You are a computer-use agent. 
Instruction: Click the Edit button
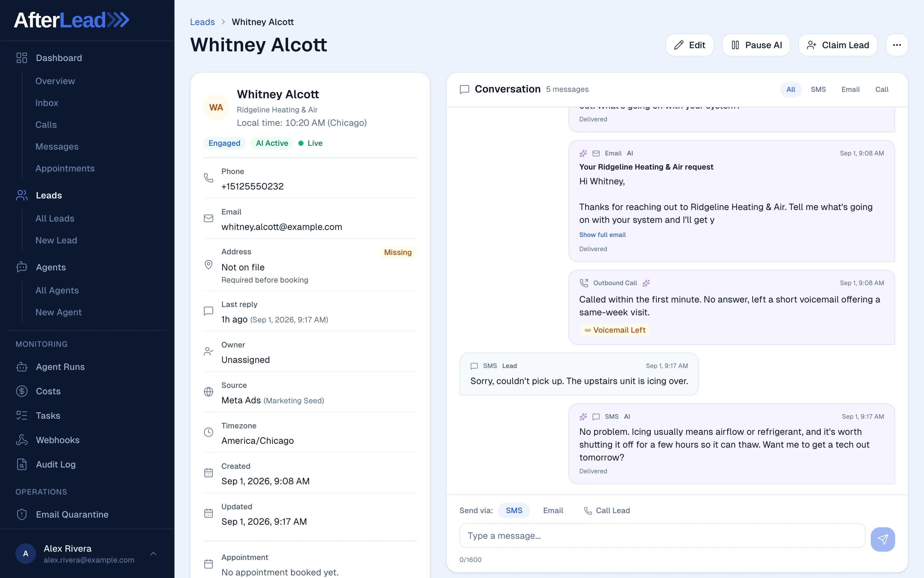689,45
